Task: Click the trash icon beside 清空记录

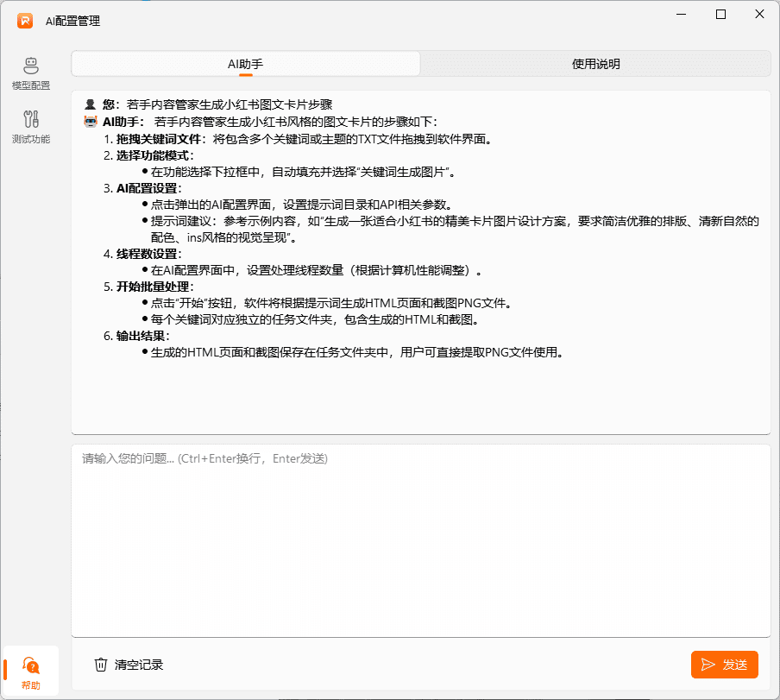Action: tap(102, 663)
